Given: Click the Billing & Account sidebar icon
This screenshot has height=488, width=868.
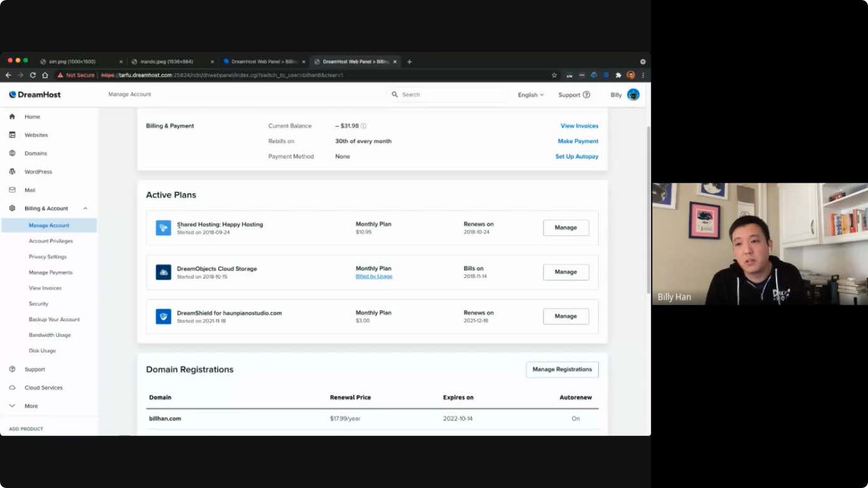Looking at the screenshot, I should pyautogui.click(x=12, y=208).
